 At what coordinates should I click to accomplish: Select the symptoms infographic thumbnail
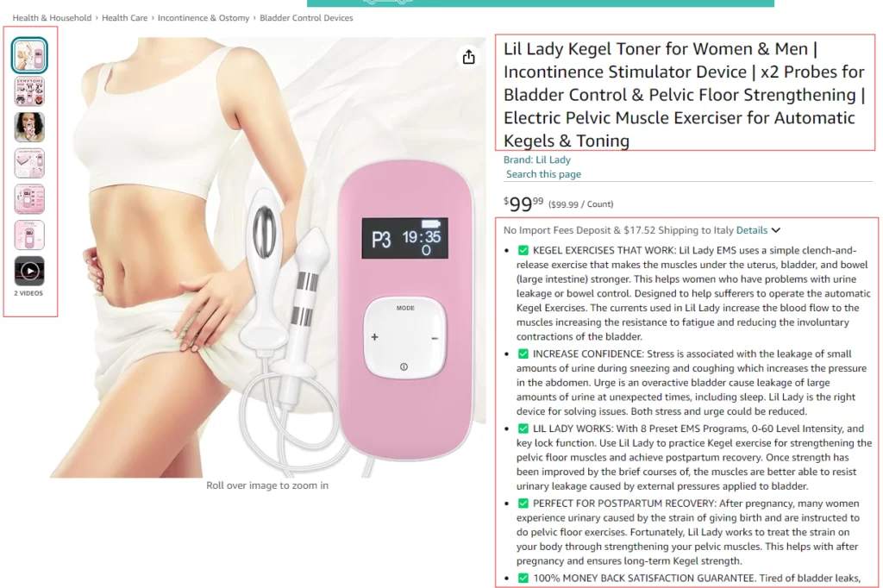coord(29,91)
